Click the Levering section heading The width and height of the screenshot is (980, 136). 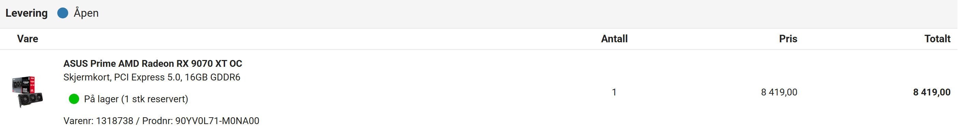[x=27, y=13]
